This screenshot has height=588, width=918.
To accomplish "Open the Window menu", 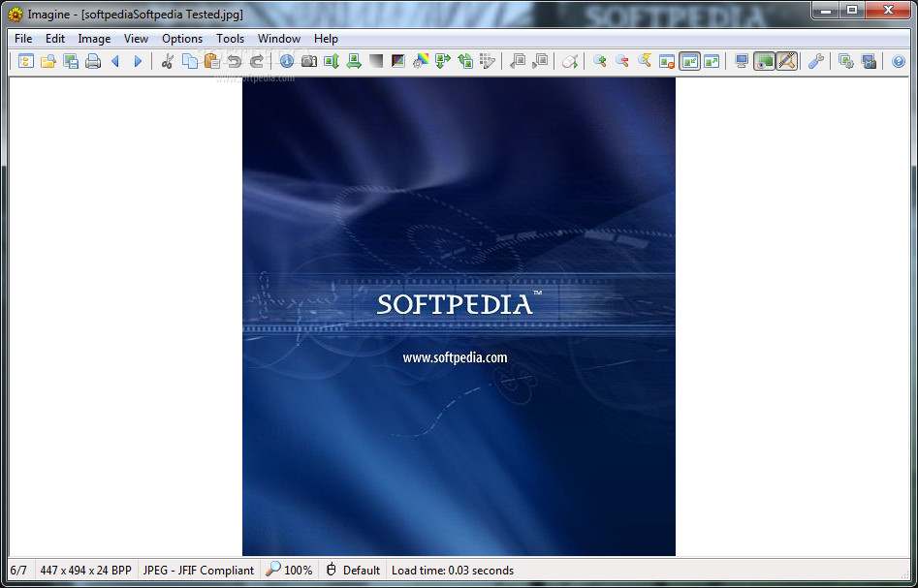I will coord(278,39).
